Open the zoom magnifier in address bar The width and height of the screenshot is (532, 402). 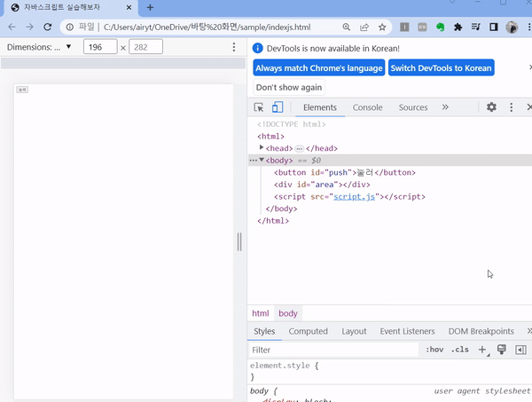[347, 28]
